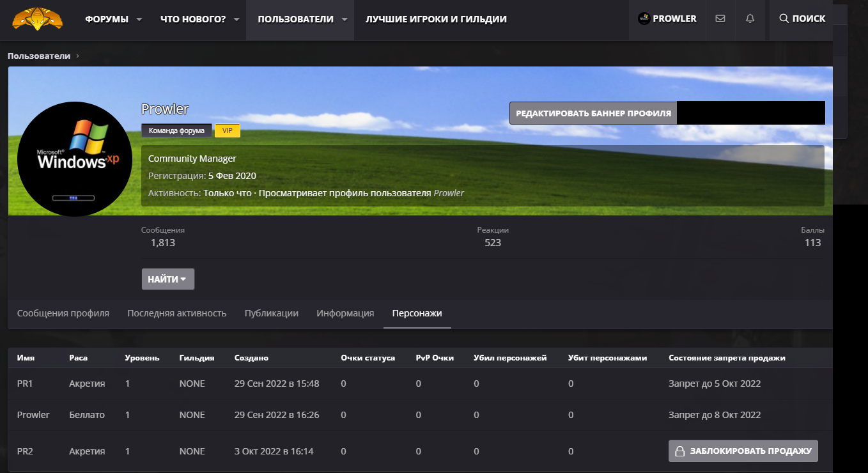Viewport: 868px width, 473px height.
Task: Click Запрет до 5 Окт 2022
Action: pyautogui.click(x=715, y=384)
